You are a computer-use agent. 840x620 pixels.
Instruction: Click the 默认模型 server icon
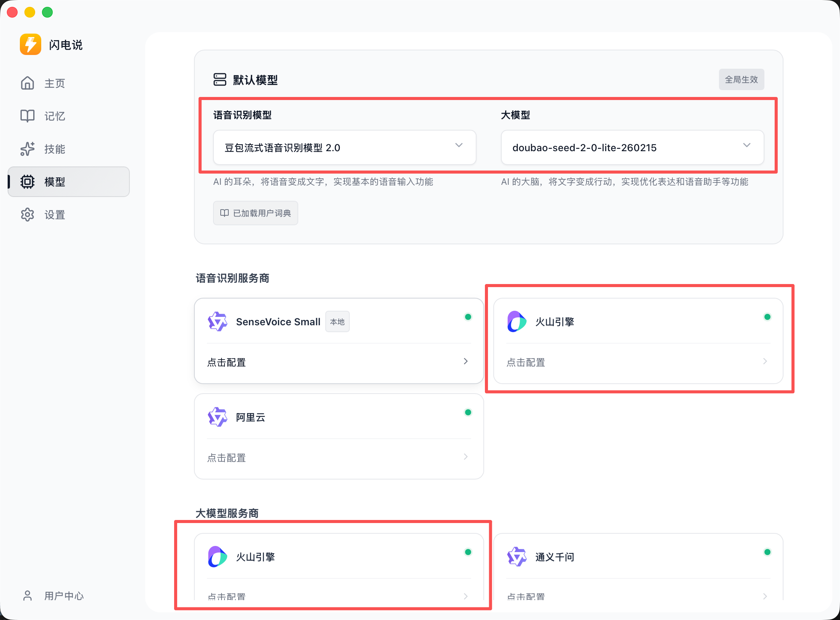pos(220,80)
